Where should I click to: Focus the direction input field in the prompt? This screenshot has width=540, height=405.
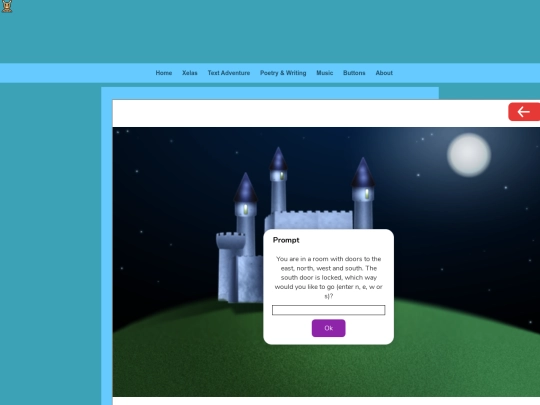point(329,310)
